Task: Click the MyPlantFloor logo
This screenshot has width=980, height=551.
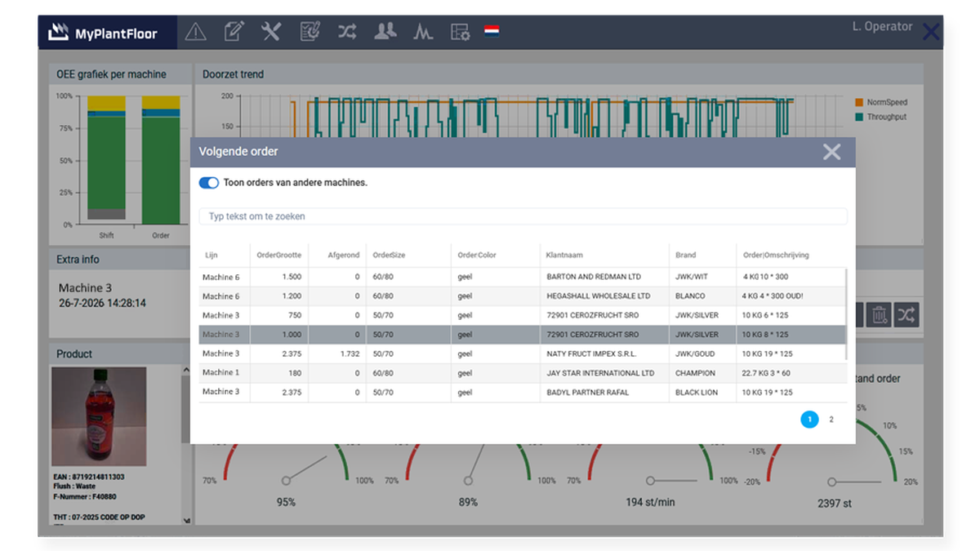Action: point(102,33)
